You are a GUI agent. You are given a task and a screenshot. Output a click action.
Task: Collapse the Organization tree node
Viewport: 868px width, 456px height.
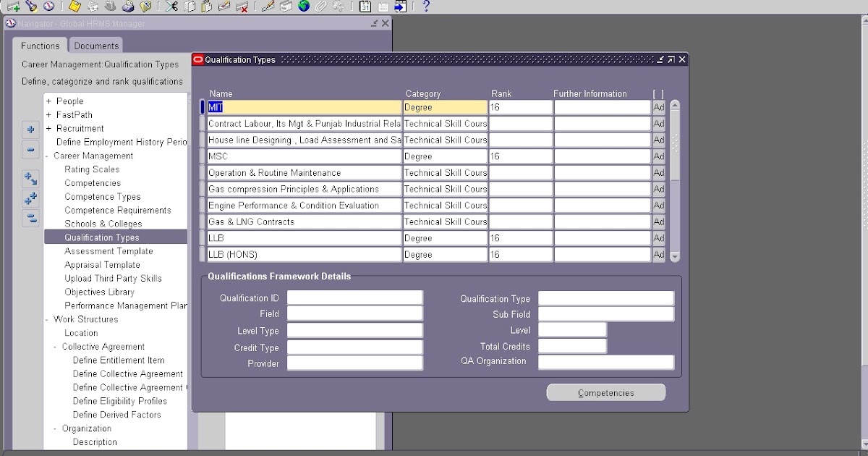[56, 429]
